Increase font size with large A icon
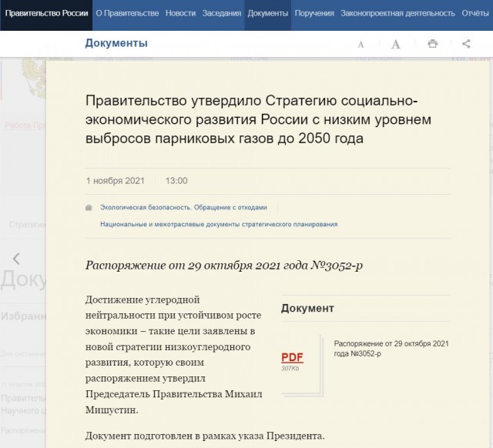The image size is (493, 448). coord(395,44)
